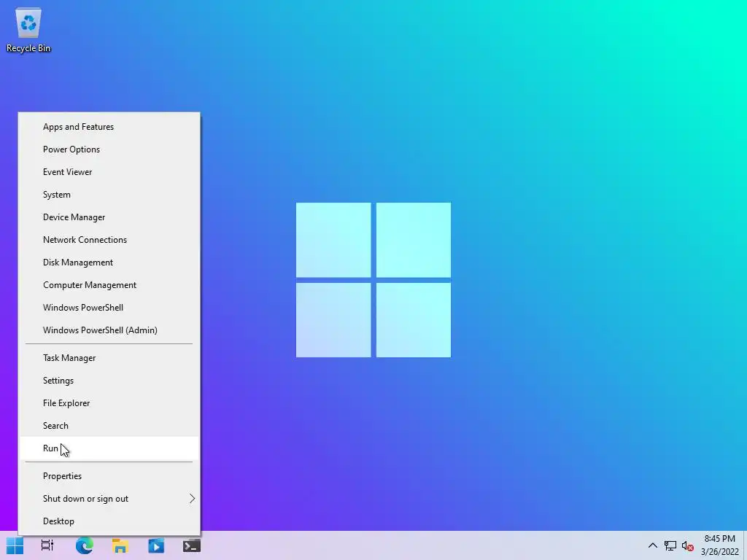Open the network status tray icon
747x560 pixels.
[x=670, y=545]
